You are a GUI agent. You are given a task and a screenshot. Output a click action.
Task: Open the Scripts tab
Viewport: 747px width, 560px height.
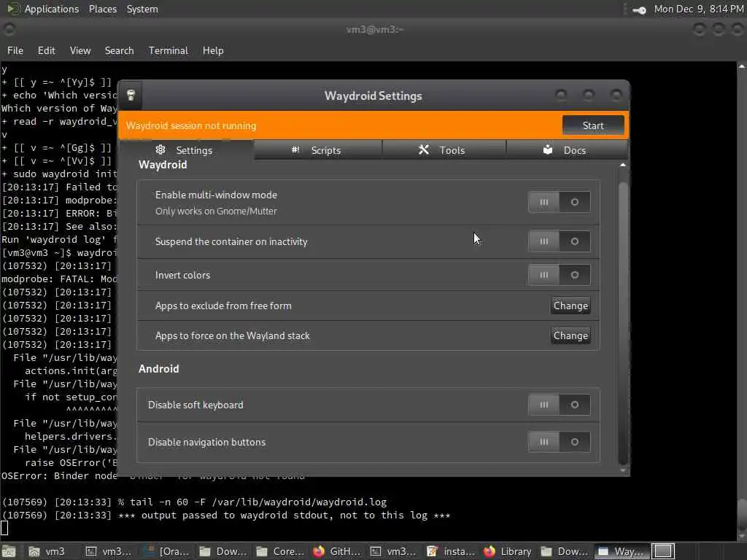click(317, 150)
